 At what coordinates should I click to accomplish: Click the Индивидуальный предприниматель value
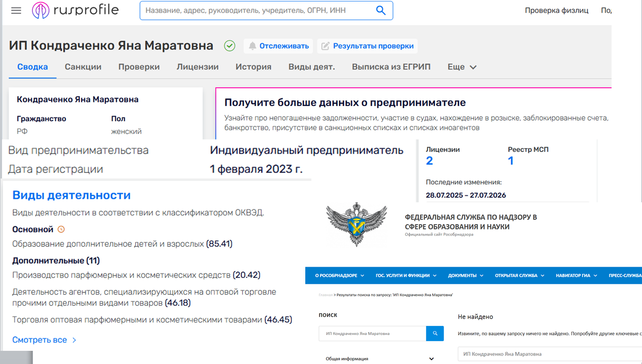[x=307, y=151]
